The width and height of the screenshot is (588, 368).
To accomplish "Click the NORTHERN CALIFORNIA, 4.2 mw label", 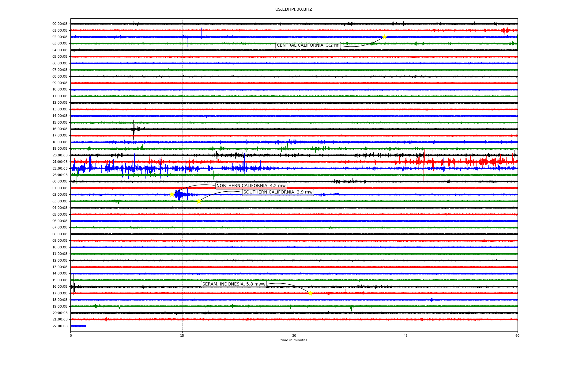I will click(251, 186).
